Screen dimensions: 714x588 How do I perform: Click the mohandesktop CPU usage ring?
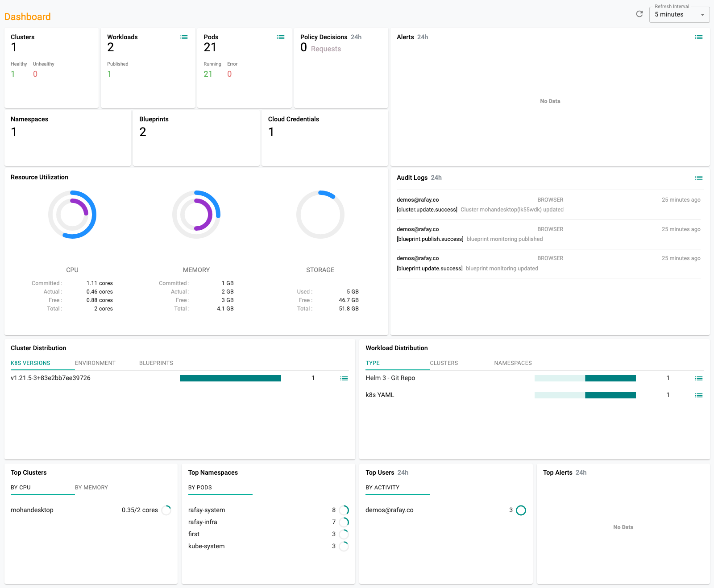tap(166, 510)
